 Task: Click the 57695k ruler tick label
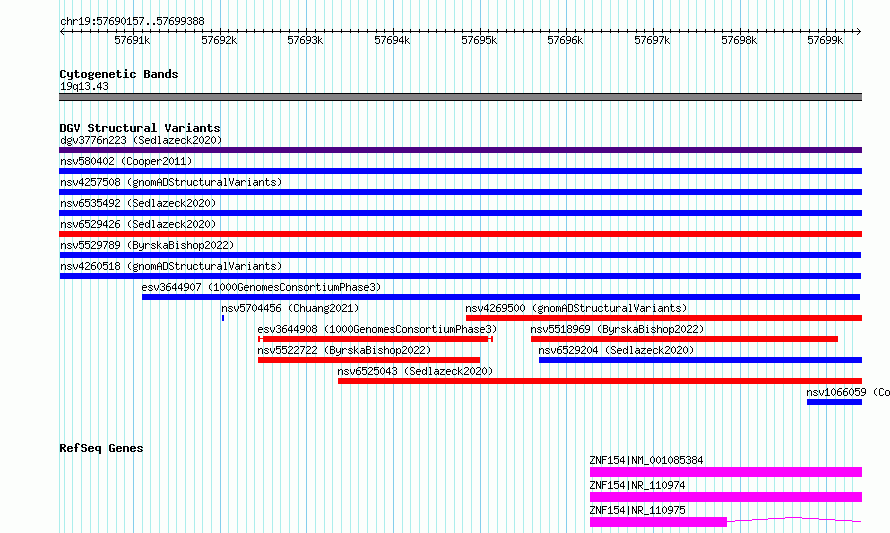(x=479, y=40)
